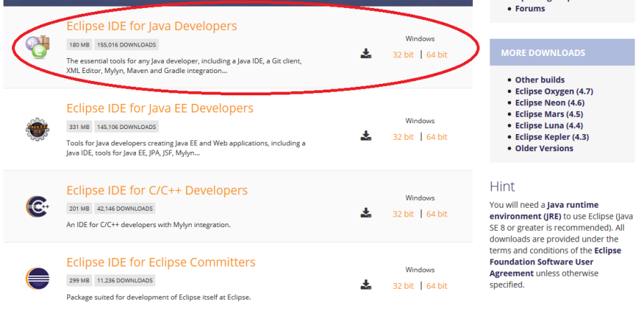Click download icon for Java Developers package
Screen dimensions: 644x311
[366, 54]
